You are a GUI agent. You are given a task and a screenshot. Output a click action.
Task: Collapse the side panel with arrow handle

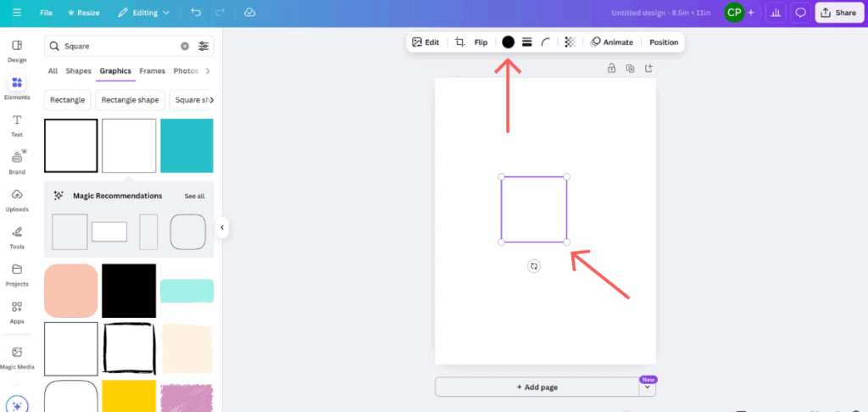point(222,227)
